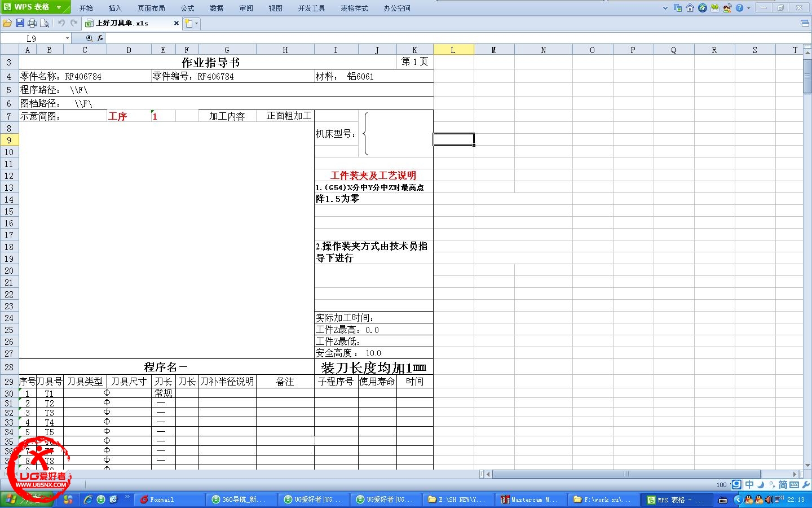Screen dimensions: 812x508
Task: Close the 上好刀具单.xls document tab
Action: click(176, 23)
